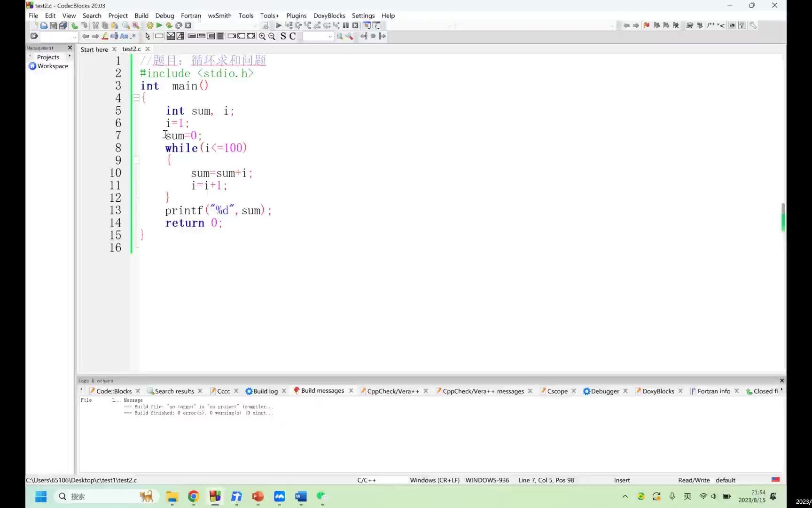812x508 pixels.
Task: Collapse the while loop fold marker
Action: click(136, 160)
